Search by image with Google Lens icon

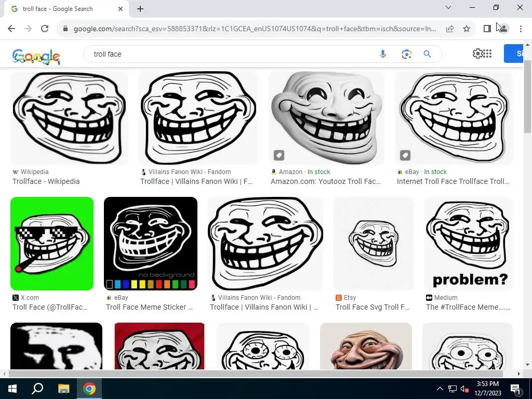point(406,54)
